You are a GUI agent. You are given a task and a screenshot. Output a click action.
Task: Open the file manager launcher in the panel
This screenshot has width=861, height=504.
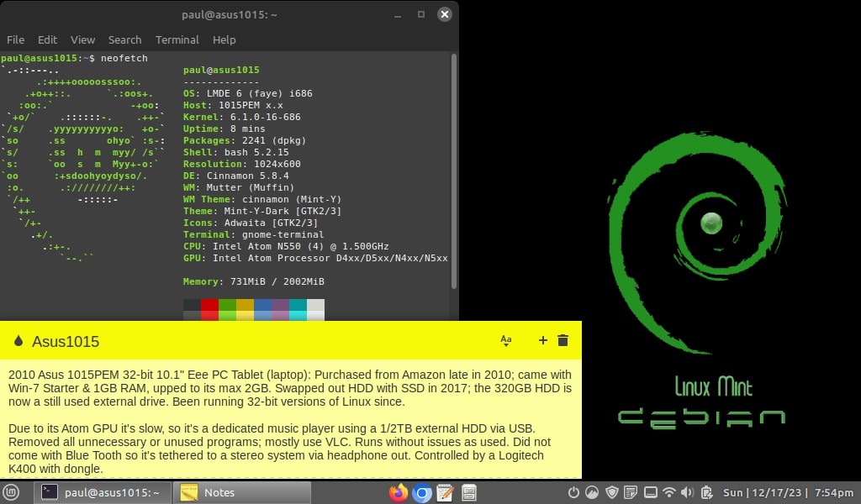(469, 493)
